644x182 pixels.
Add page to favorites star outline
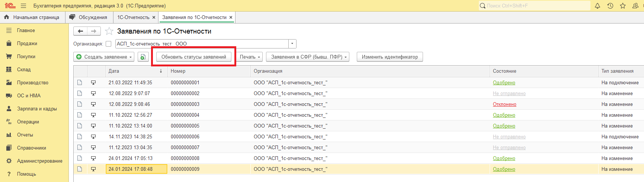(x=109, y=31)
